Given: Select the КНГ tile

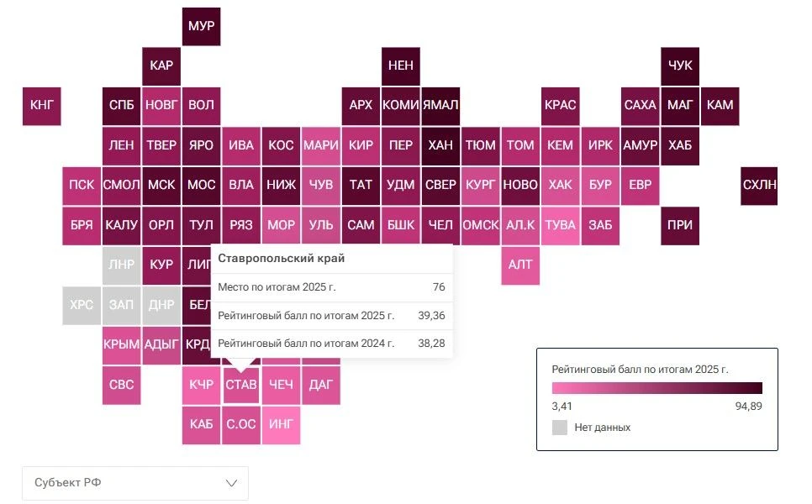Looking at the screenshot, I should click(42, 106).
